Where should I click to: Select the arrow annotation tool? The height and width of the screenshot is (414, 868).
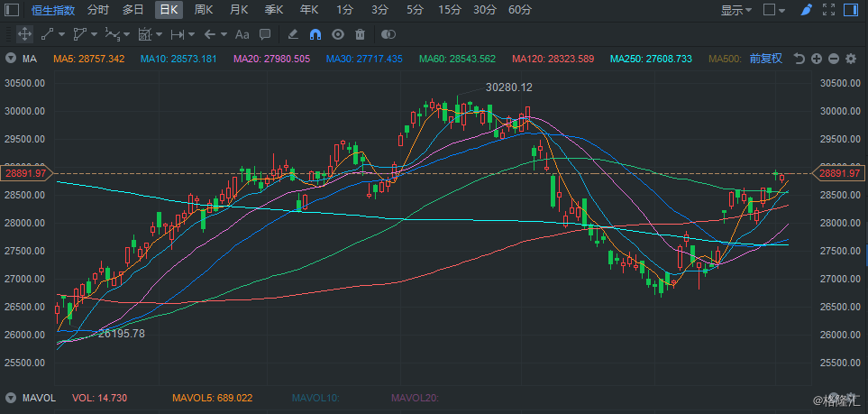point(209,34)
